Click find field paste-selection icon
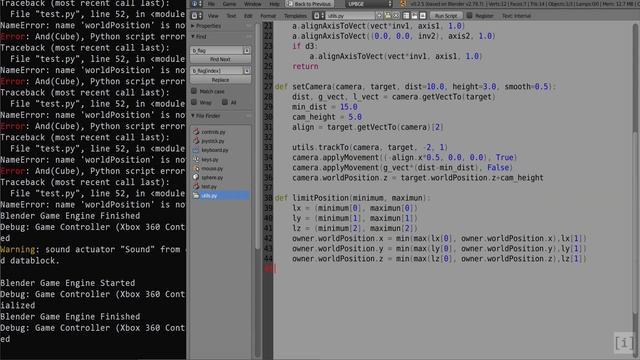This screenshot has height=360, width=640. click(x=247, y=51)
